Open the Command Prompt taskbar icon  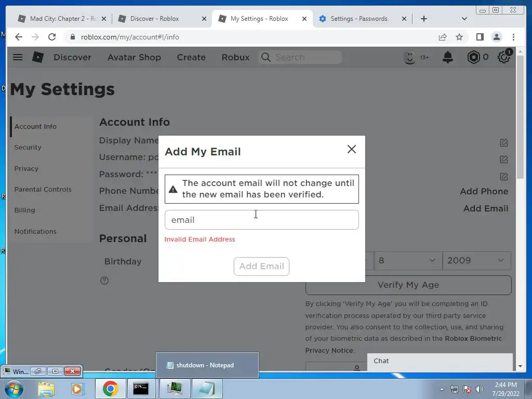(x=140, y=389)
